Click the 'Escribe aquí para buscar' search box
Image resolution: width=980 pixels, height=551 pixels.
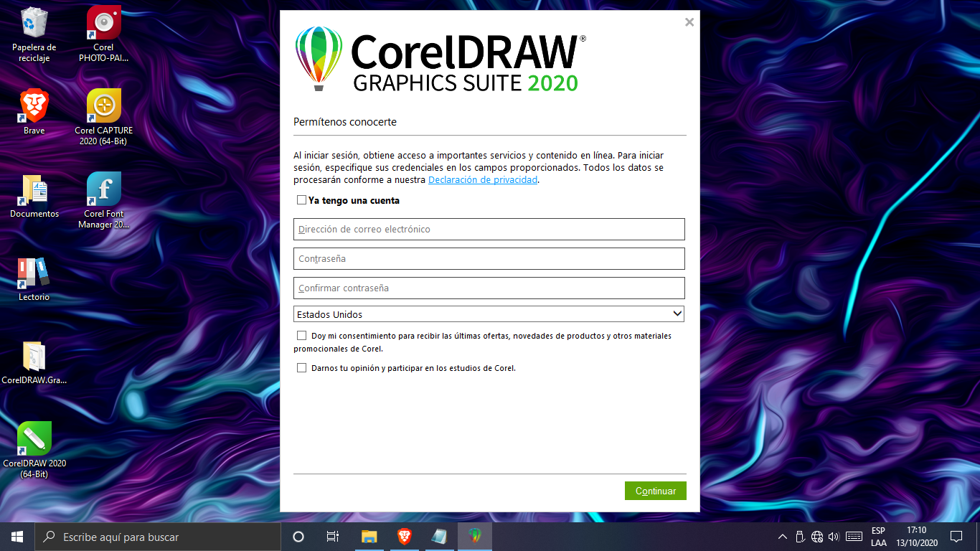[158, 537]
